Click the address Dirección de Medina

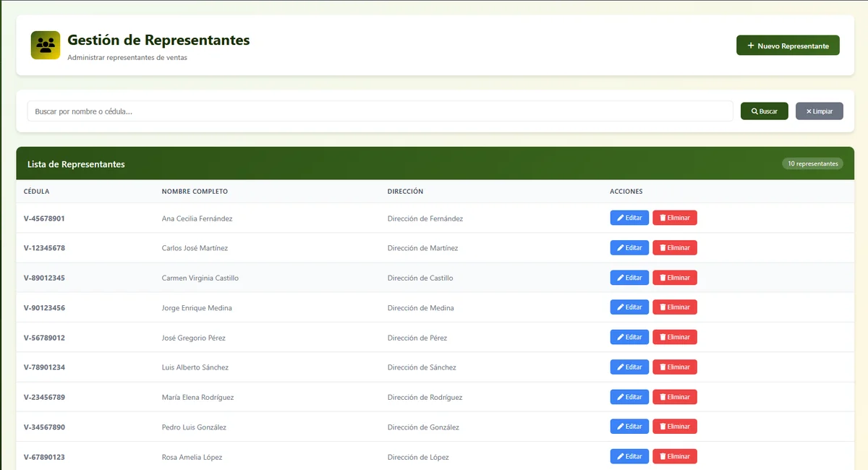421,308
